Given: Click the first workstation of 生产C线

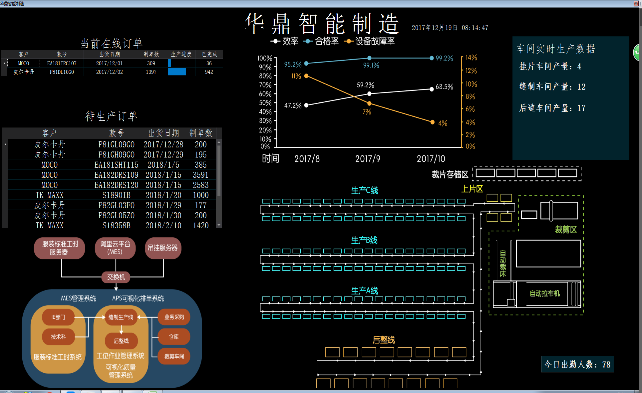Looking at the screenshot, I should click(x=266, y=201).
